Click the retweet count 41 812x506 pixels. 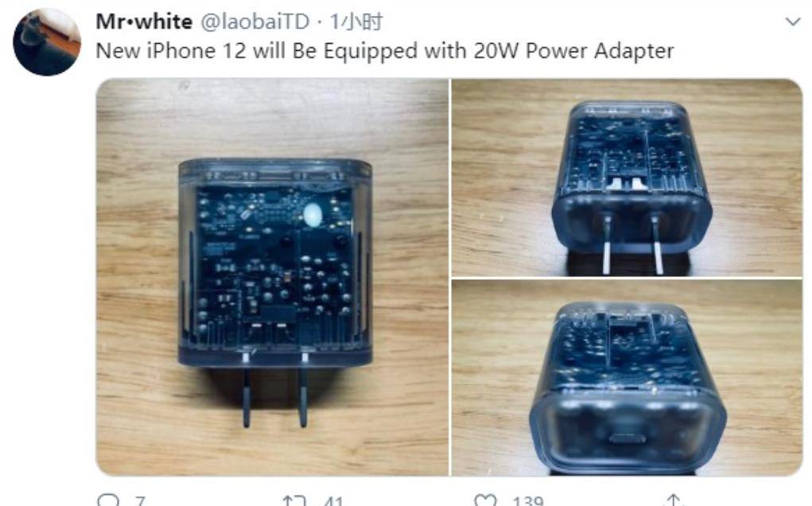[x=332, y=501]
